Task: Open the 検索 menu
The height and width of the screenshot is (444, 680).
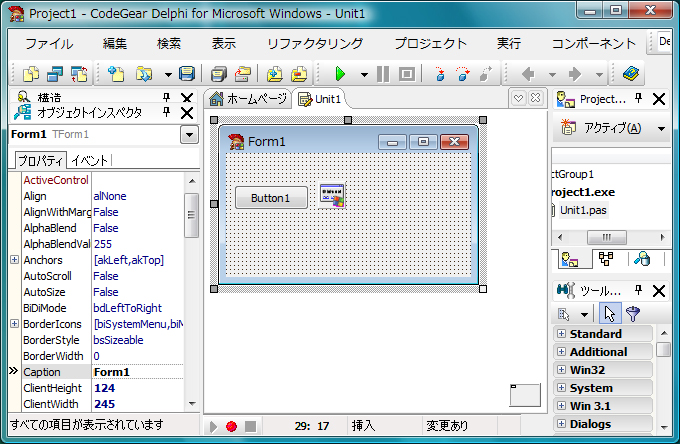Action: (169, 43)
